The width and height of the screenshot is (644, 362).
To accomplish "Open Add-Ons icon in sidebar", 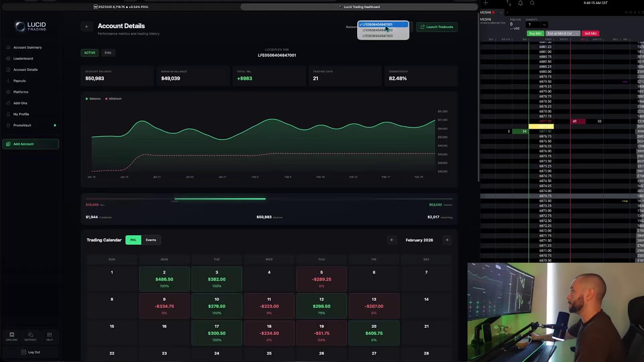I will [8, 103].
